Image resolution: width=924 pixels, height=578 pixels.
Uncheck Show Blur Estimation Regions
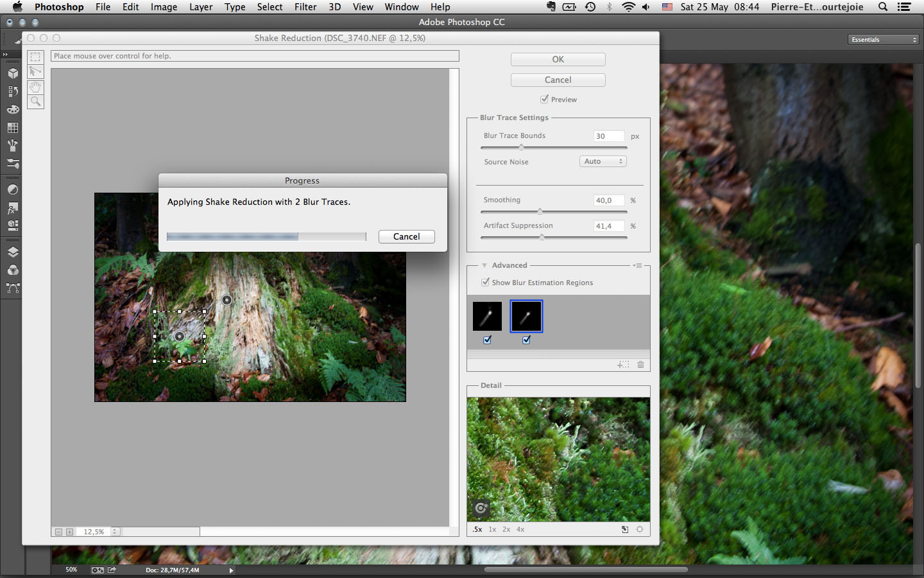pyautogui.click(x=485, y=282)
